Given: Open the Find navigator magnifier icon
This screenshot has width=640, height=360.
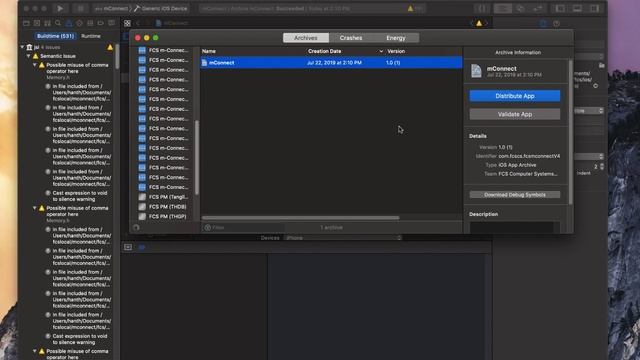Looking at the screenshot, I should [58, 23].
